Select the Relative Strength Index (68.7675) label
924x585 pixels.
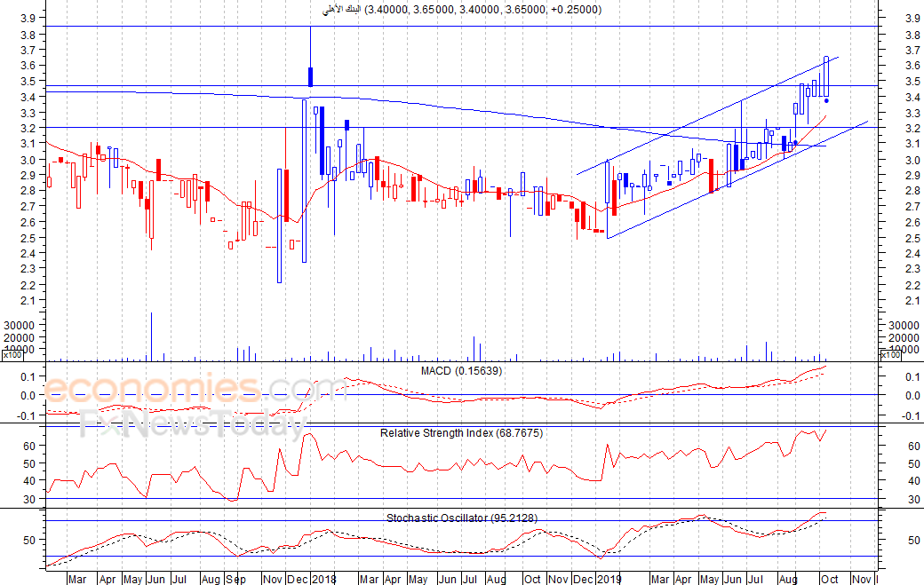[x=461, y=432]
